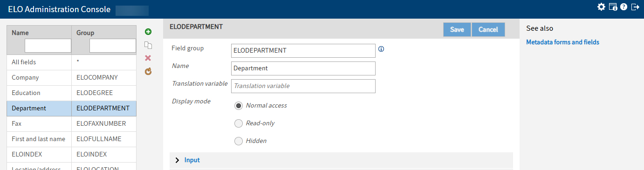The image size is (644, 170).
Task: Click the ELO Administration Console title
Action: 59,9
